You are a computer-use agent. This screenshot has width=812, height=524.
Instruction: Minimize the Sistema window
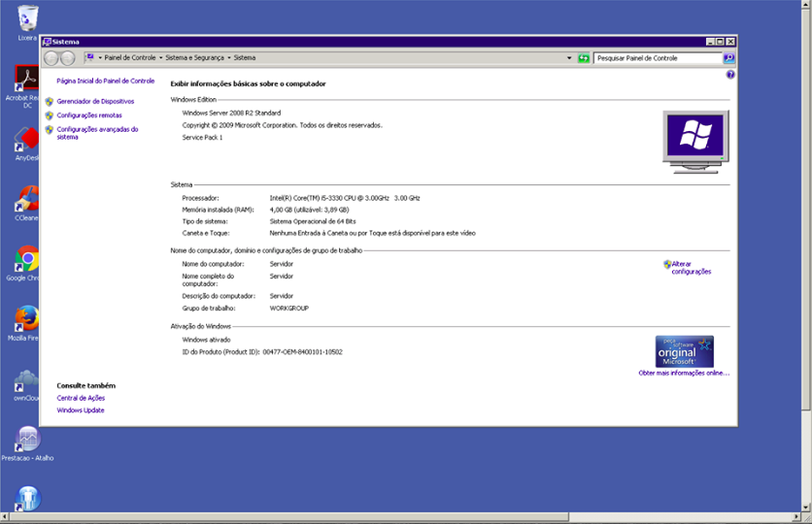(710, 42)
